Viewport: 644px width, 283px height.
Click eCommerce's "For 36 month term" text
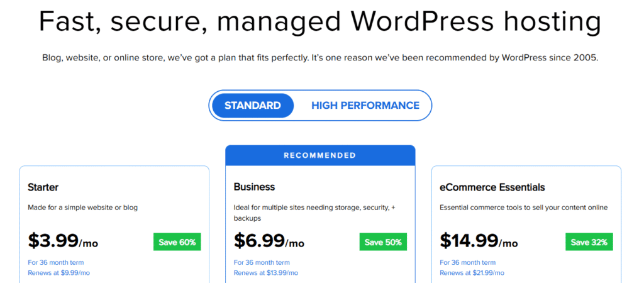click(x=467, y=262)
